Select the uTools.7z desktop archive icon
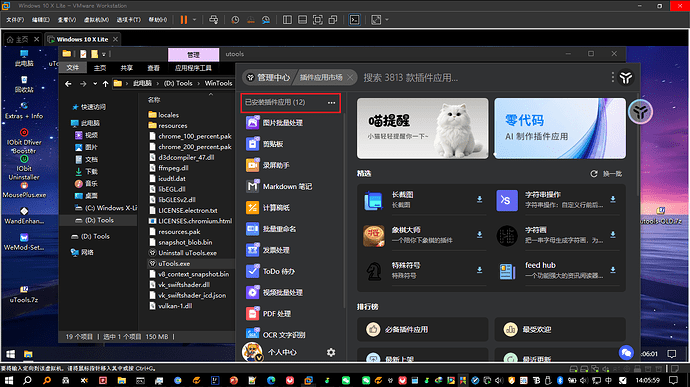This screenshot has height=387, width=690. pyautogui.click(x=24, y=295)
